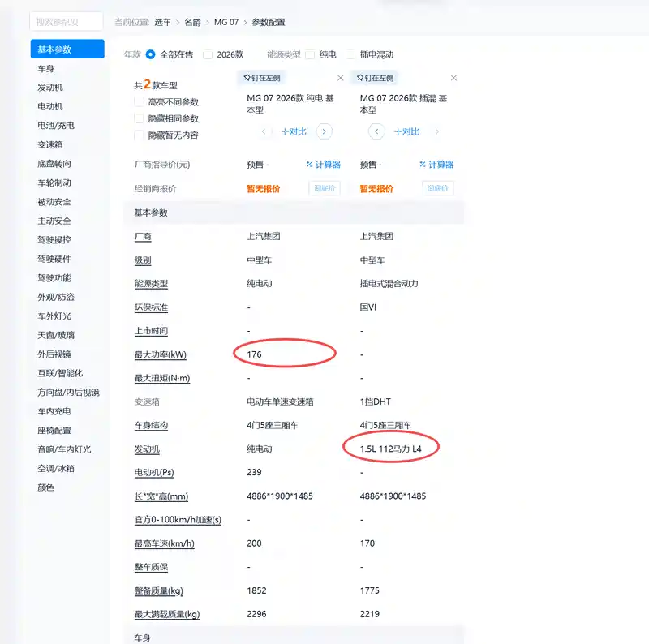Check the 插电混动 energy type filter
The height and width of the screenshot is (644, 649).
[350, 54]
